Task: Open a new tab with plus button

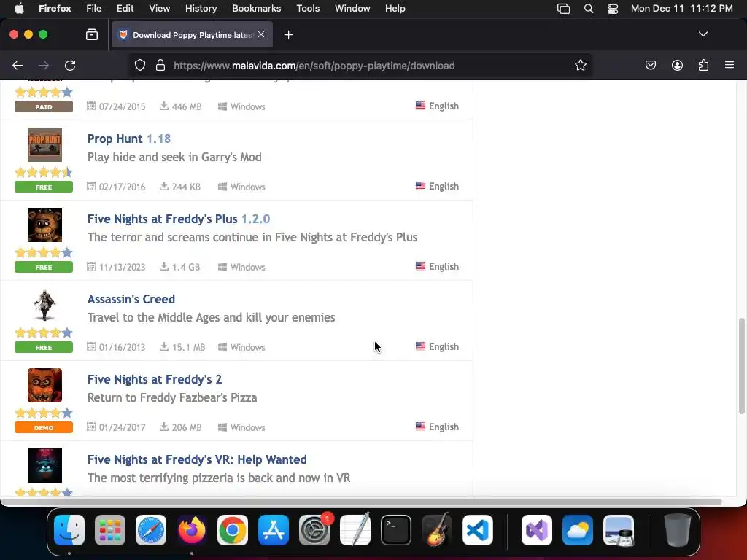Action: (288, 35)
